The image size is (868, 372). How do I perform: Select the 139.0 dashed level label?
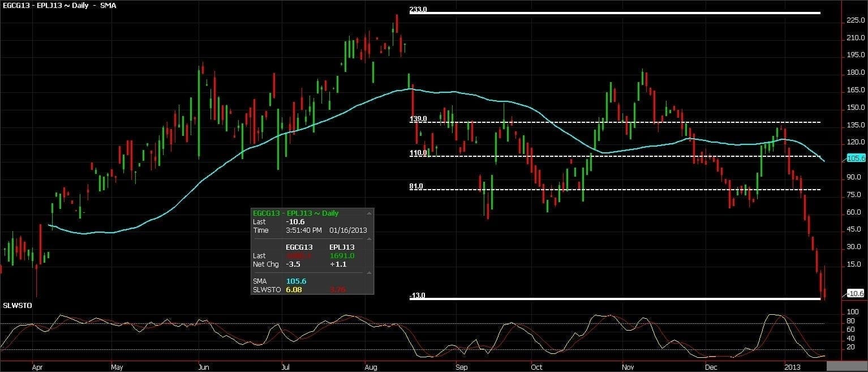point(418,119)
